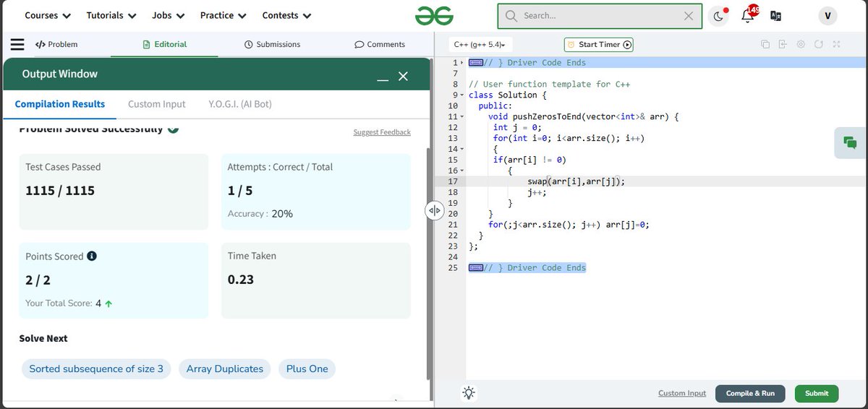Screen dimensions: 868x409
Task: Change language from C++ (g++ 5.4)
Action: coord(480,44)
